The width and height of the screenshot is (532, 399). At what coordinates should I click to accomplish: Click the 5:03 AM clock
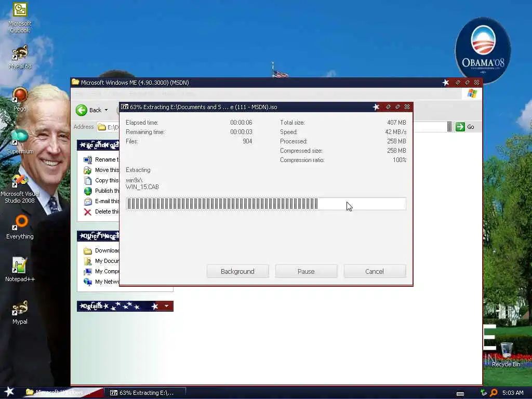point(513,393)
